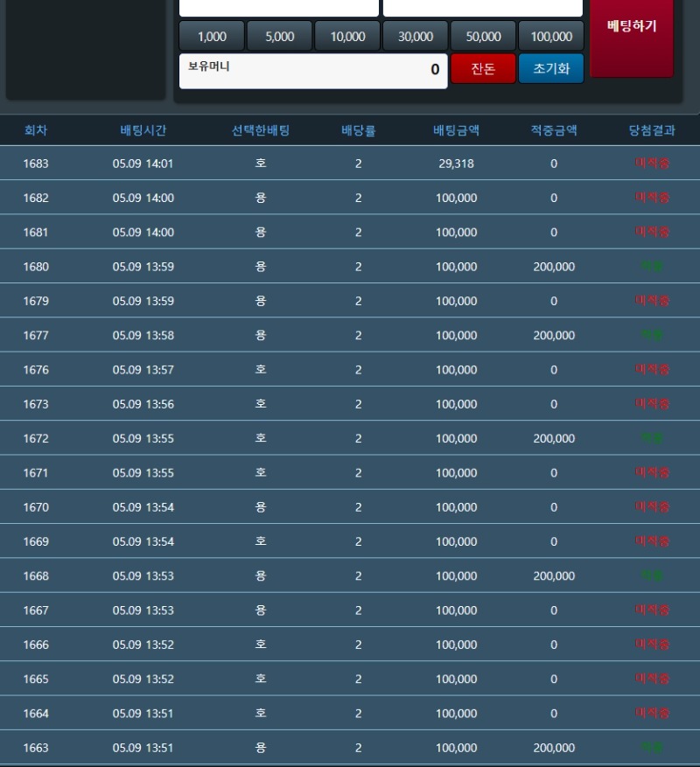Click payout 0 in round 1671 row

pos(554,472)
